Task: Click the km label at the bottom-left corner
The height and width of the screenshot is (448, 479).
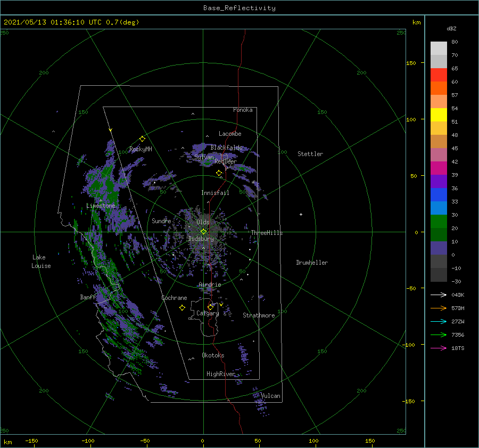Action: (7, 442)
